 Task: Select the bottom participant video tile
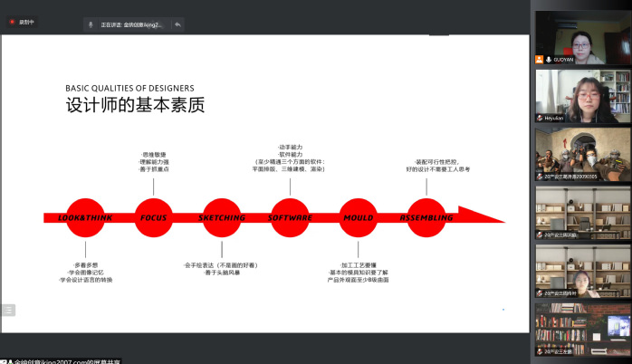tap(582, 329)
